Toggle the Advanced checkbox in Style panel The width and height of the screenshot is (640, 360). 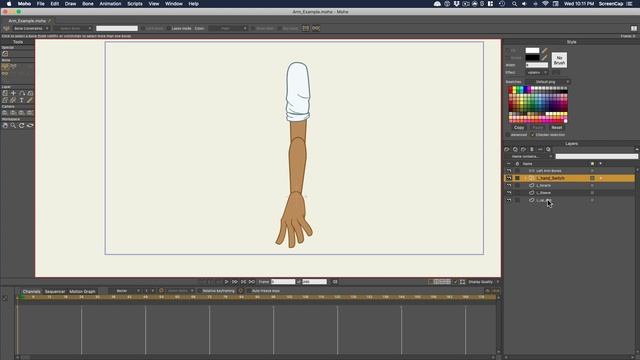(x=508, y=135)
